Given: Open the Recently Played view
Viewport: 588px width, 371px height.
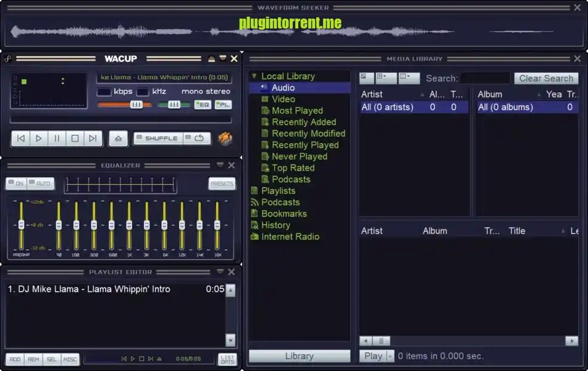Looking at the screenshot, I should 305,145.
